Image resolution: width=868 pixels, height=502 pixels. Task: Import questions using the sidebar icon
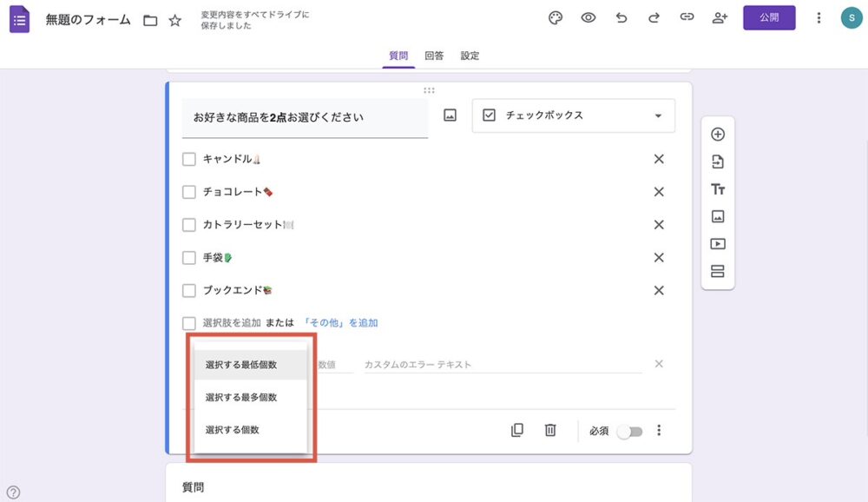718,161
